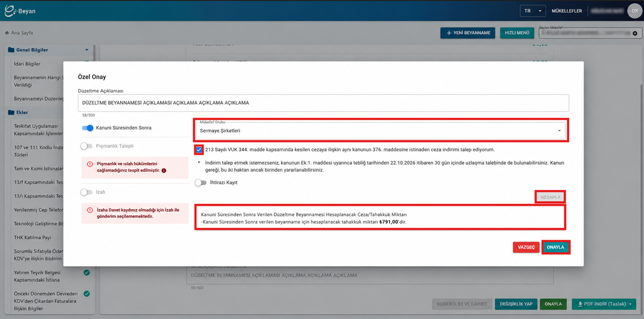Open Önceki Dönemden Devreden KDV item
644x319 pixels.
click(x=46, y=301)
